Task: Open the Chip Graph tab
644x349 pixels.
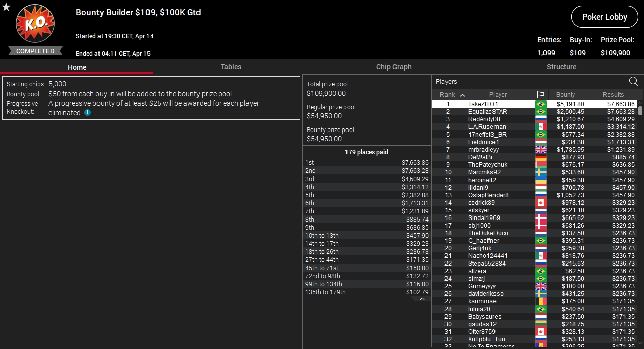Action: (x=393, y=67)
